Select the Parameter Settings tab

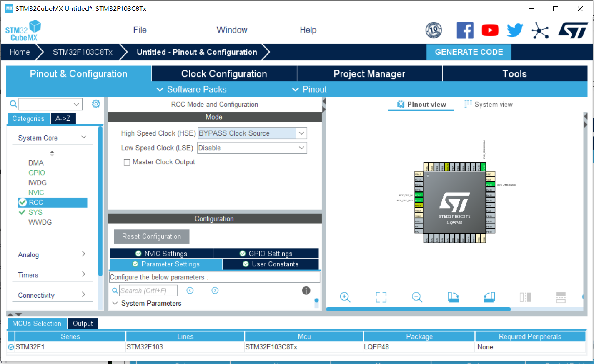tap(166, 264)
